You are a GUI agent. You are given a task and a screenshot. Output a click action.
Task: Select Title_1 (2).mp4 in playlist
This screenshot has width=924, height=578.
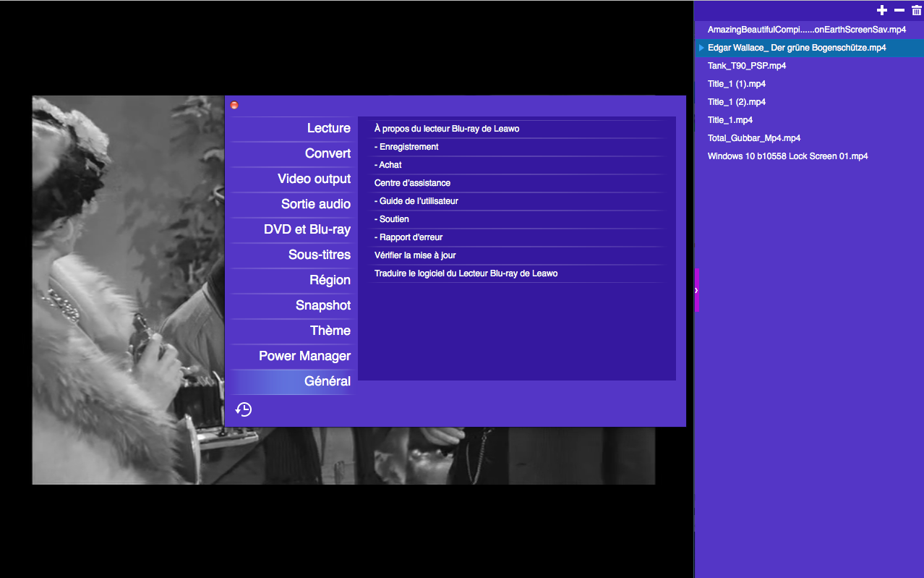click(x=809, y=102)
